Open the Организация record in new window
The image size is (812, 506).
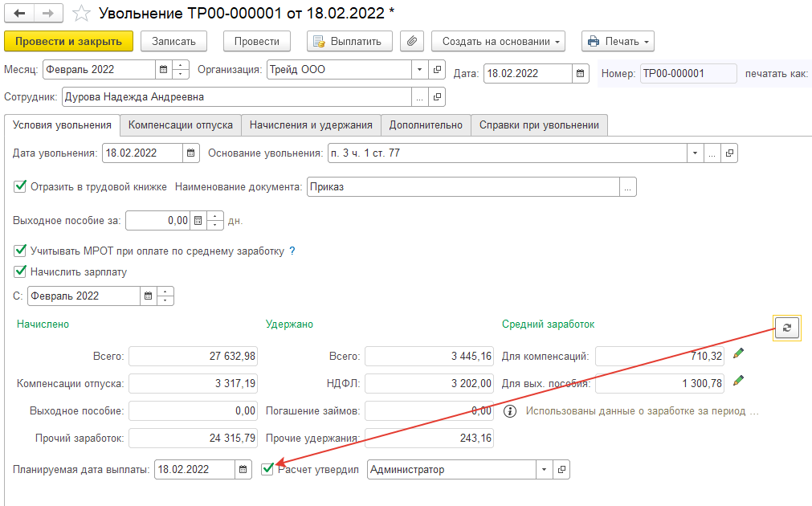(x=437, y=69)
